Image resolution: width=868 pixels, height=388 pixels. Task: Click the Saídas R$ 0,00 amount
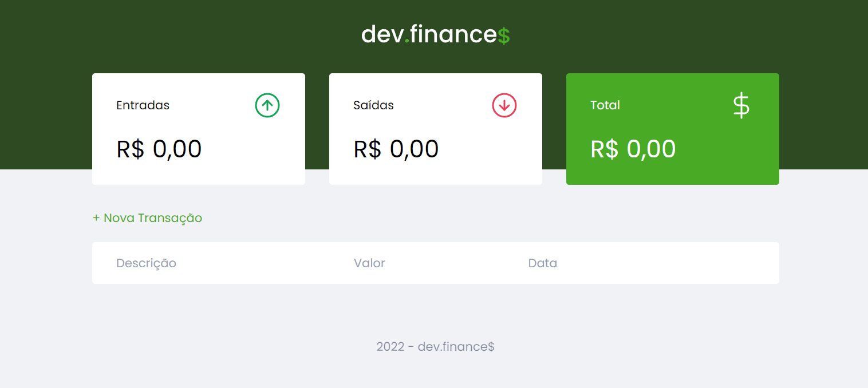pyautogui.click(x=396, y=149)
